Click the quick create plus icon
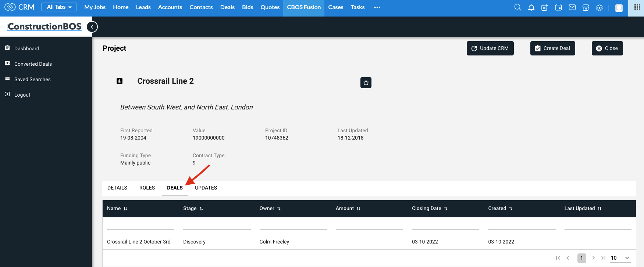The width and height of the screenshot is (644, 267). click(x=545, y=7)
